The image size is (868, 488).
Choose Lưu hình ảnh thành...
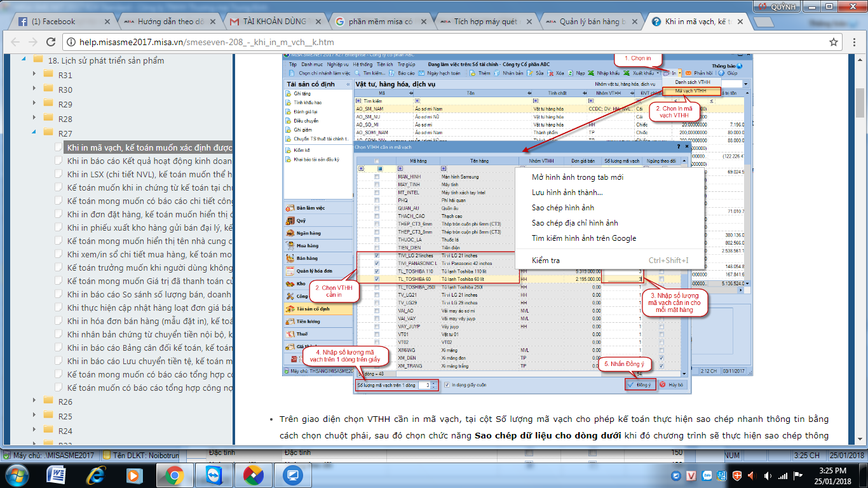(x=611, y=193)
